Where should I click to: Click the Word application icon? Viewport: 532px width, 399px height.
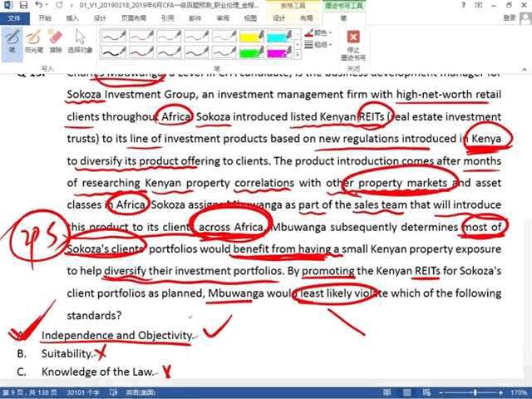pos(7,5)
